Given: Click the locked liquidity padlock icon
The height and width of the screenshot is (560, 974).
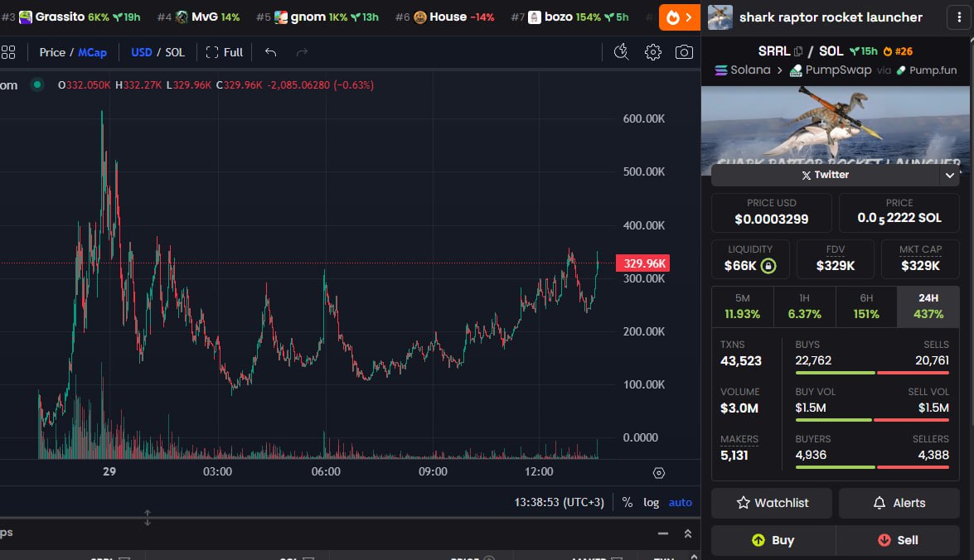Looking at the screenshot, I should [x=768, y=266].
